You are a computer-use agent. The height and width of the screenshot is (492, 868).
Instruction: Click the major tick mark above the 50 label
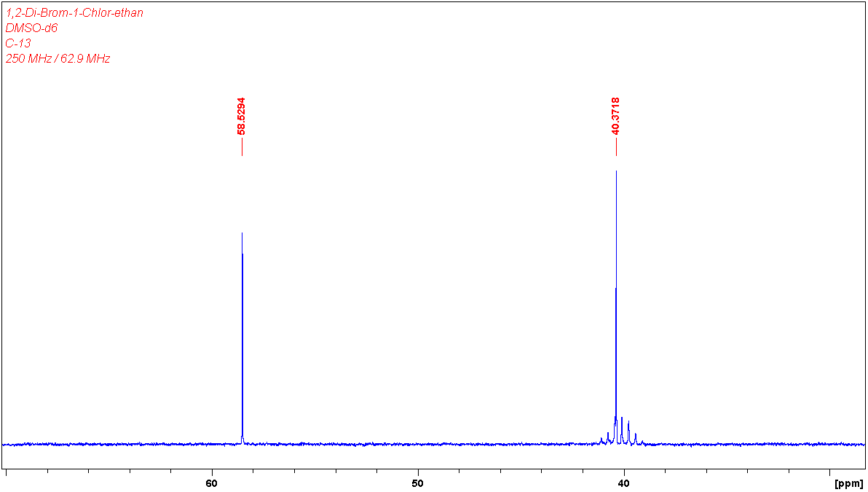[418, 473]
